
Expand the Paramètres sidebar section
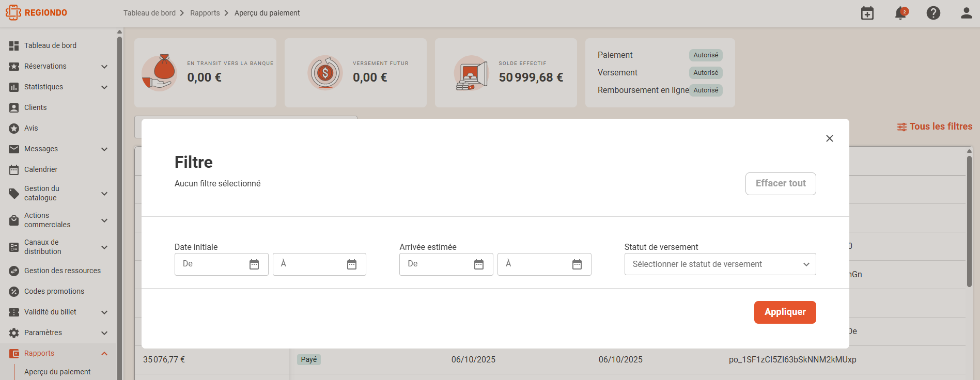point(104,333)
